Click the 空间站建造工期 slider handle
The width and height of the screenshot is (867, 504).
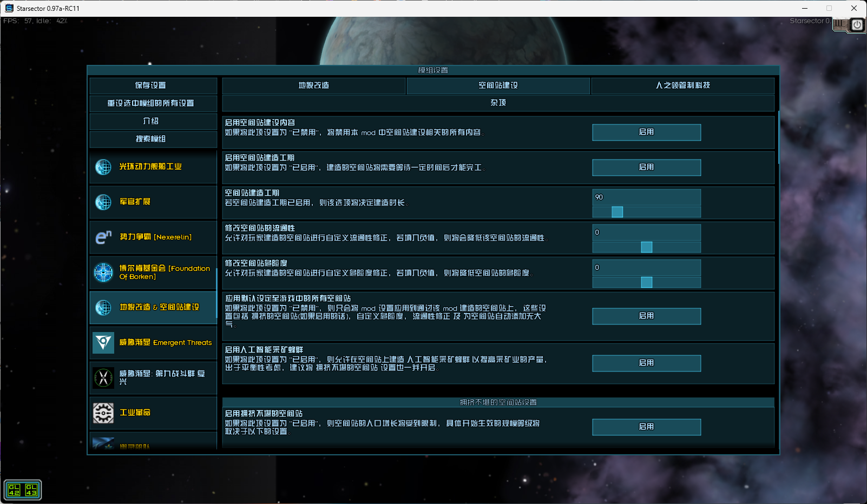click(x=617, y=212)
